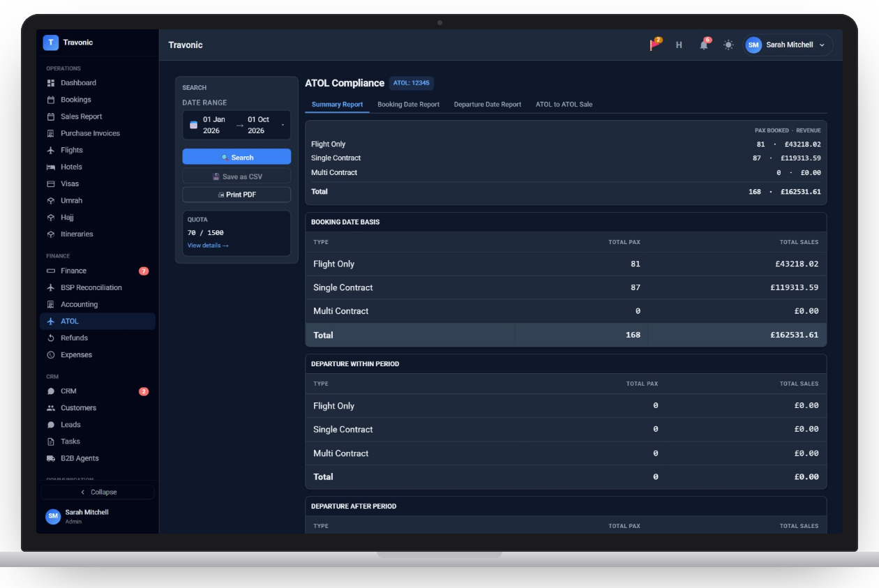Open the Finance sidebar icon
879x588 pixels.
click(51, 271)
